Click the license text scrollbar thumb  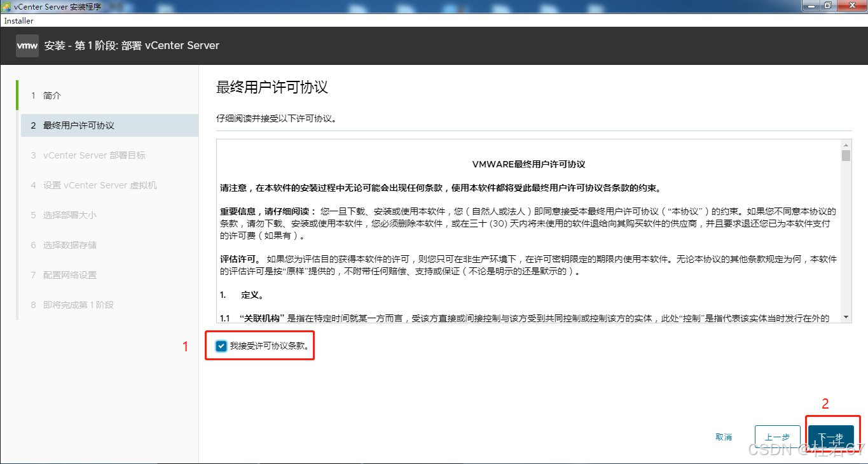click(x=846, y=156)
